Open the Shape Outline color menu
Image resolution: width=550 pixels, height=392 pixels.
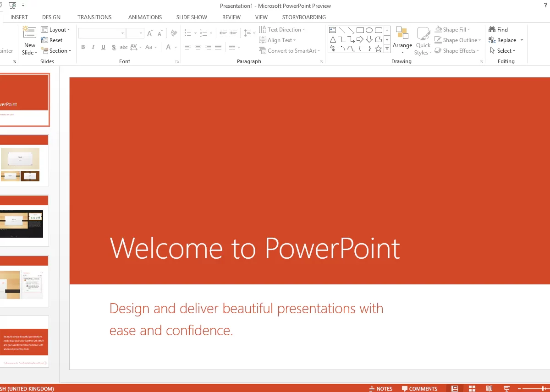458,40
